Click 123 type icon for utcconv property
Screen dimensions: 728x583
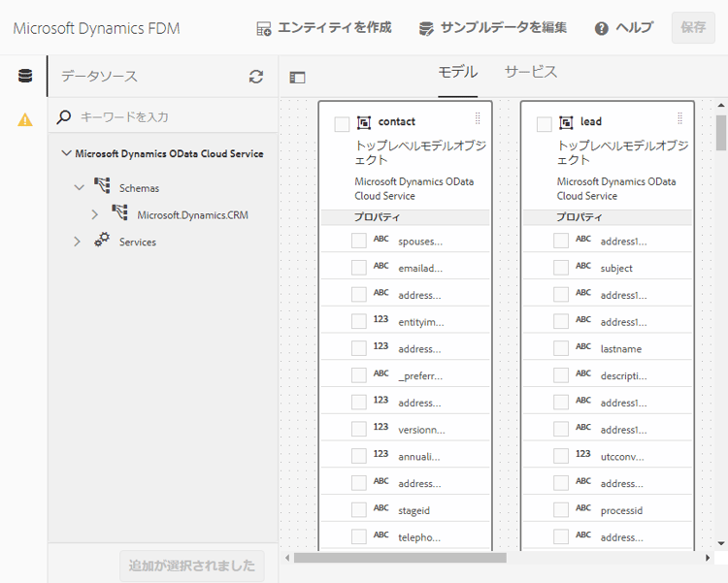tap(583, 454)
